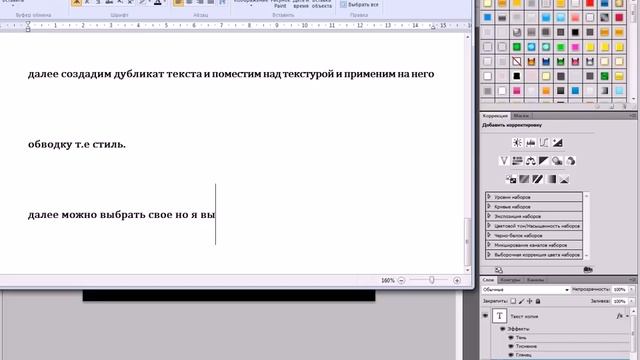The image size is (640, 360).
Task: Add an Exposure adjustment
Action: [x=558, y=143]
